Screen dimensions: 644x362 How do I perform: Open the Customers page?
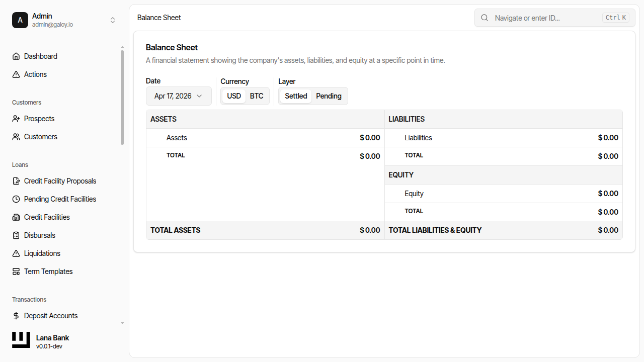(40, 137)
